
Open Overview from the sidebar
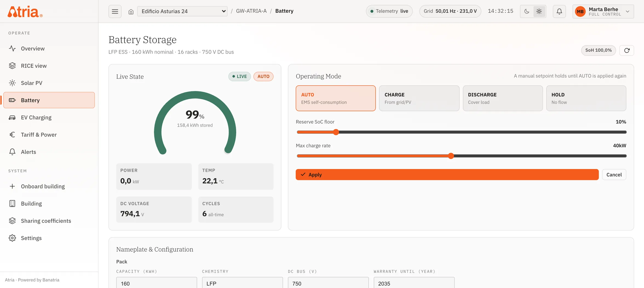point(49,48)
